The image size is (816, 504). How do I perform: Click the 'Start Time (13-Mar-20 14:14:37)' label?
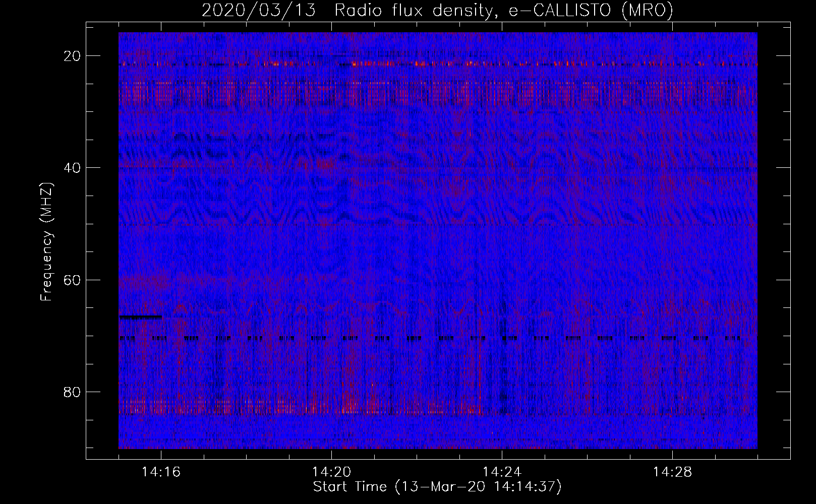pos(437,487)
